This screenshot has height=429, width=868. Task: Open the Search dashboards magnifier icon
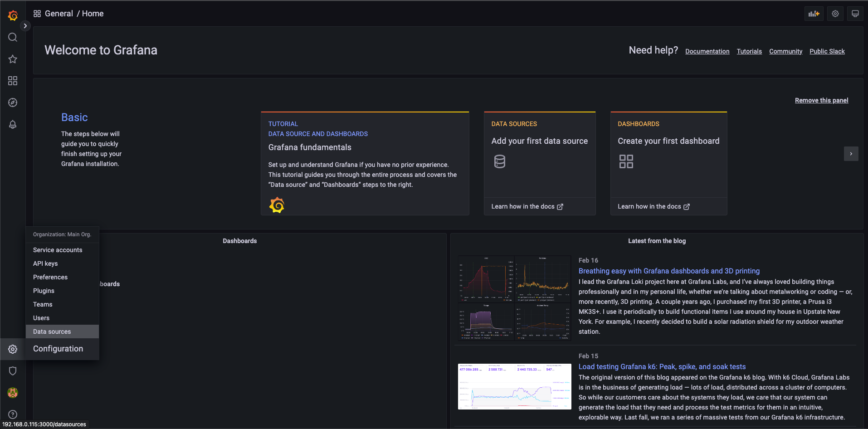pos(13,37)
